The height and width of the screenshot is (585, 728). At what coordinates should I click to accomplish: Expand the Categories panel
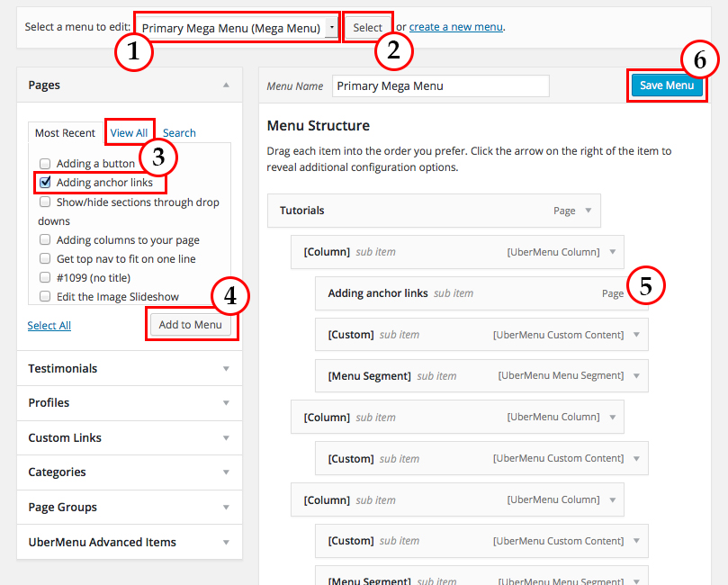[x=226, y=472]
